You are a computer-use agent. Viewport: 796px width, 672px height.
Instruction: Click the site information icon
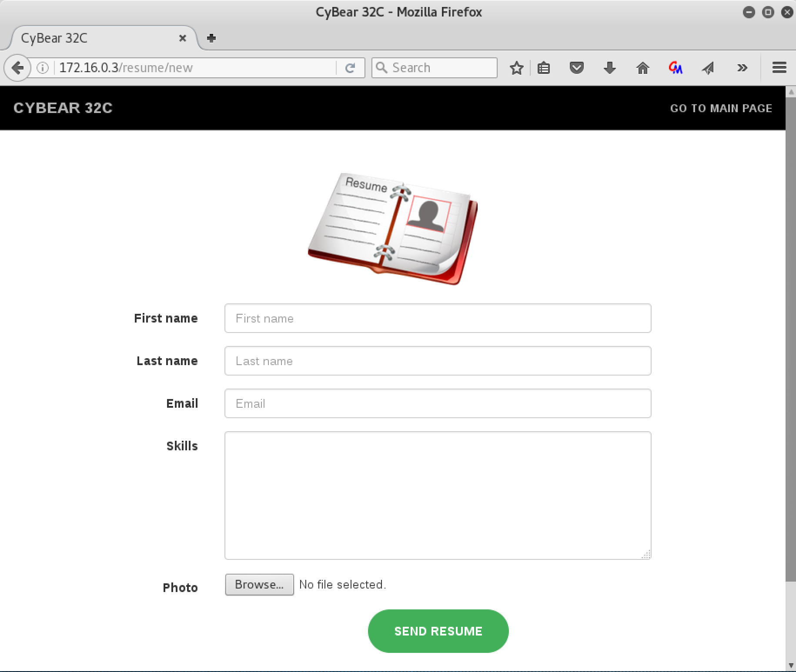42,68
